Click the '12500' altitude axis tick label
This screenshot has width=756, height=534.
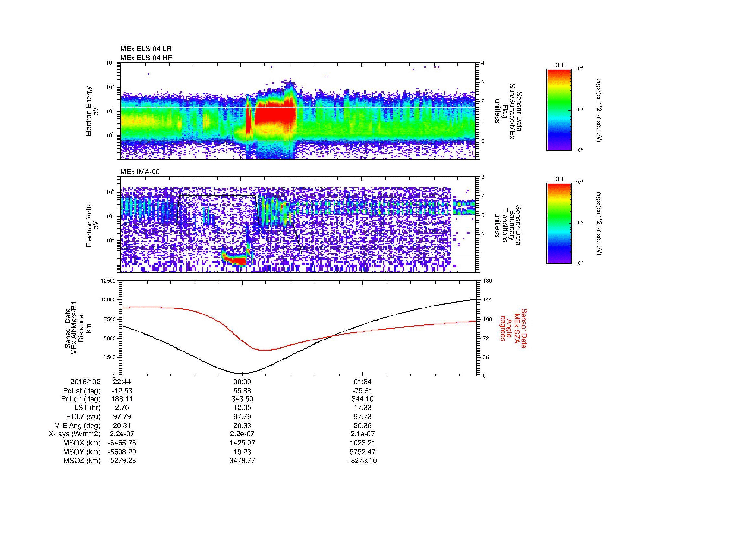[x=108, y=281]
